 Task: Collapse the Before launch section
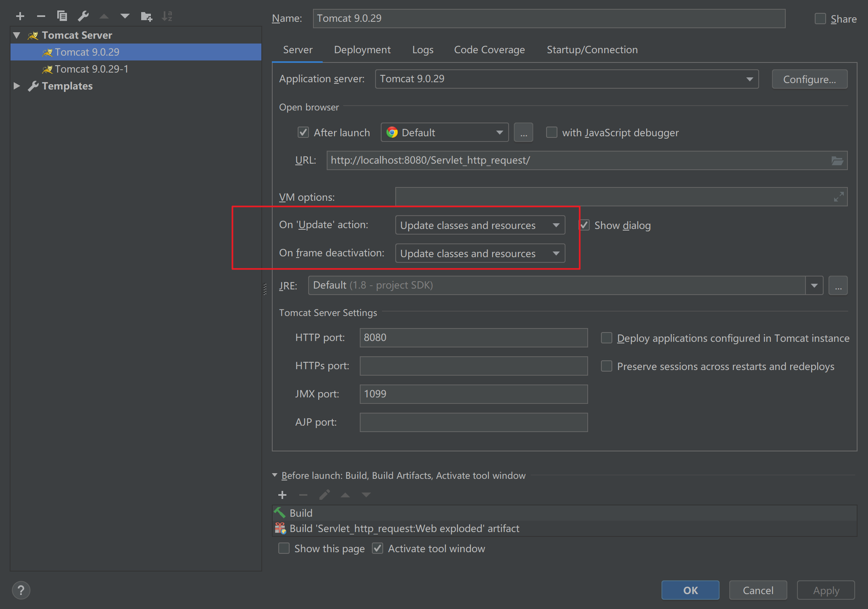[275, 476]
